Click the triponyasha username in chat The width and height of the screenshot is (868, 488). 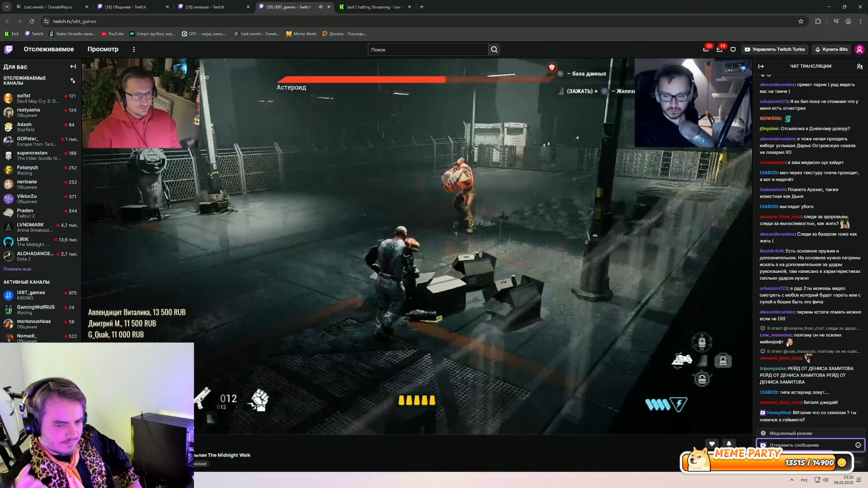tap(772, 368)
